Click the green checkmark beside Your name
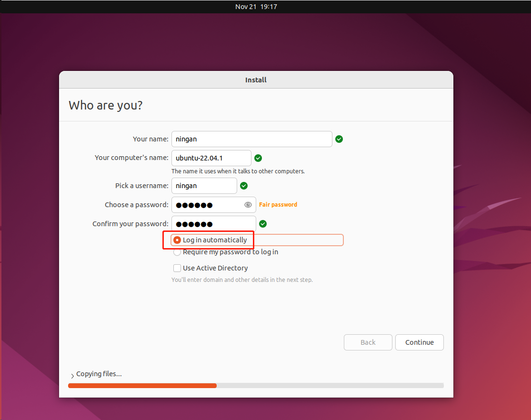The image size is (531, 420). pos(339,139)
